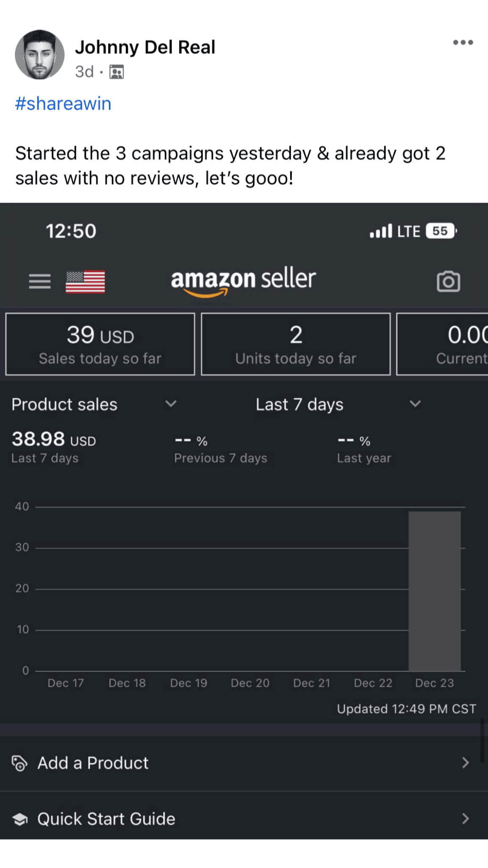
Task: Tap the graduation cap Quick Start icon
Action: pyautogui.click(x=20, y=819)
